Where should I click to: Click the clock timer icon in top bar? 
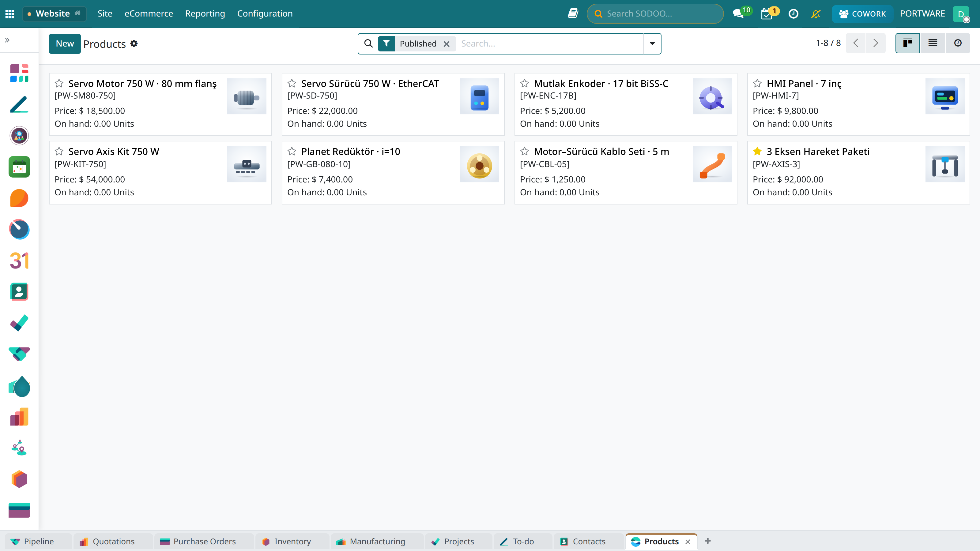pyautogui.click(x=793, y=14)
